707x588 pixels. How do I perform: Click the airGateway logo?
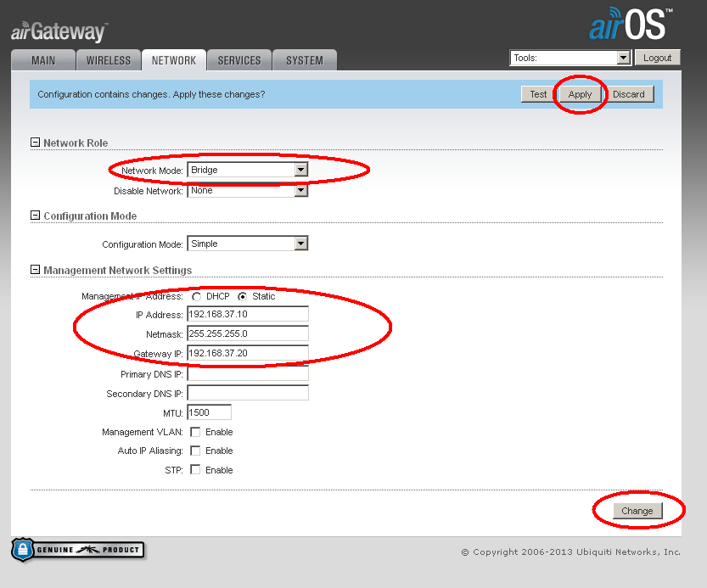tap(59, 31)
